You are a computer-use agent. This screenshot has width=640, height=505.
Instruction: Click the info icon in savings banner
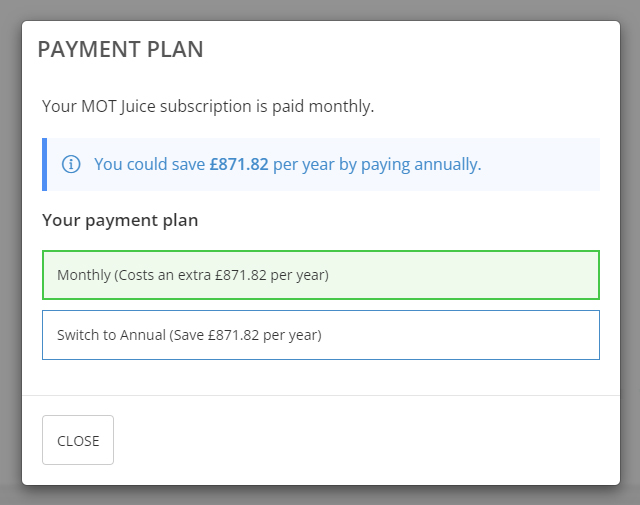(x=71, y=164)
